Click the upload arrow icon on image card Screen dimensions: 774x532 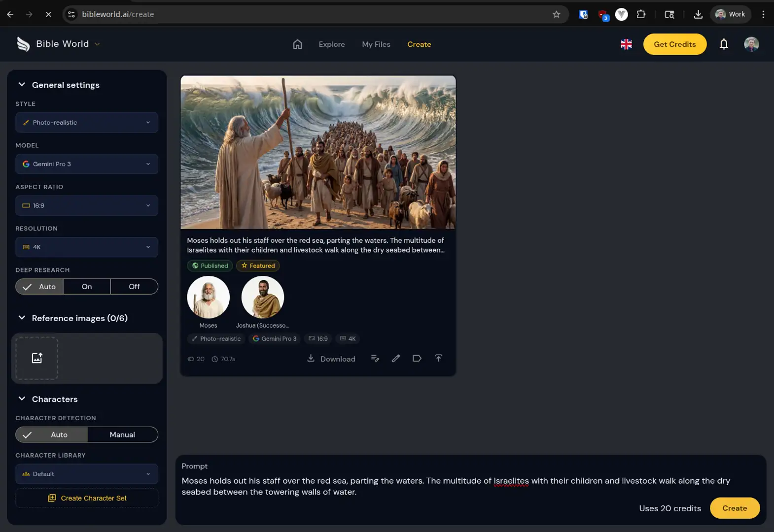click(x=438, y=359)
